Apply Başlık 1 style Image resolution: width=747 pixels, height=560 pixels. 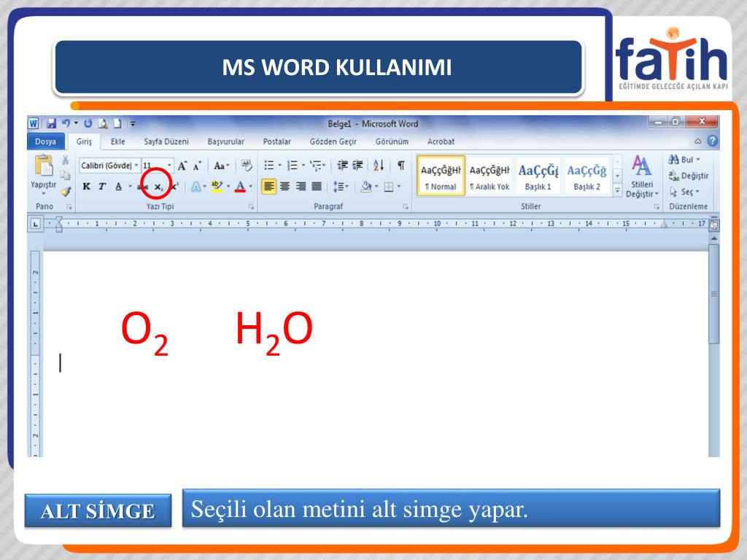538,176
